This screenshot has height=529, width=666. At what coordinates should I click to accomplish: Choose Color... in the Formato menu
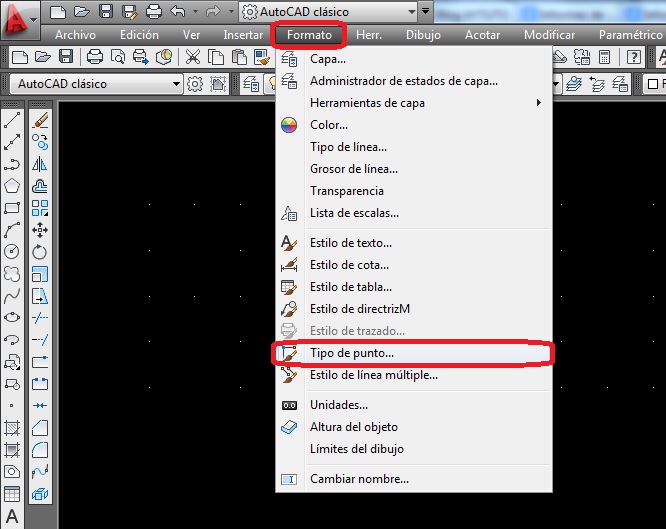click(x=414, y=125)
